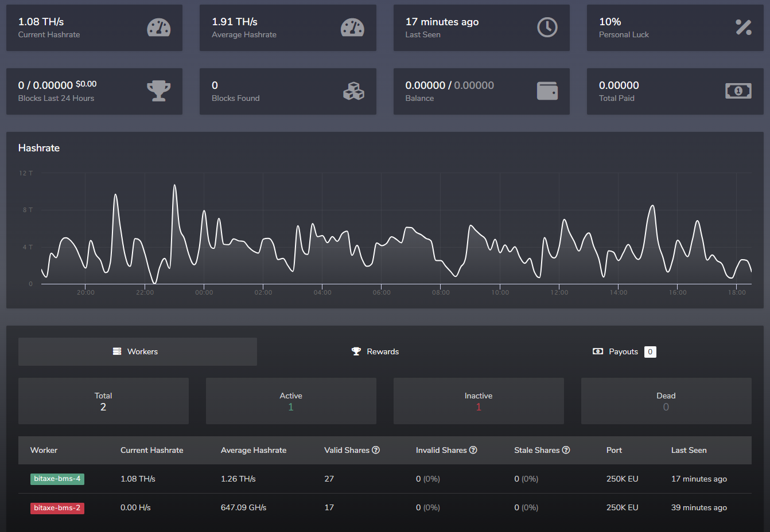
Task: Click the speedometer icon on Current Hashrate card
Action: [159, 27]
